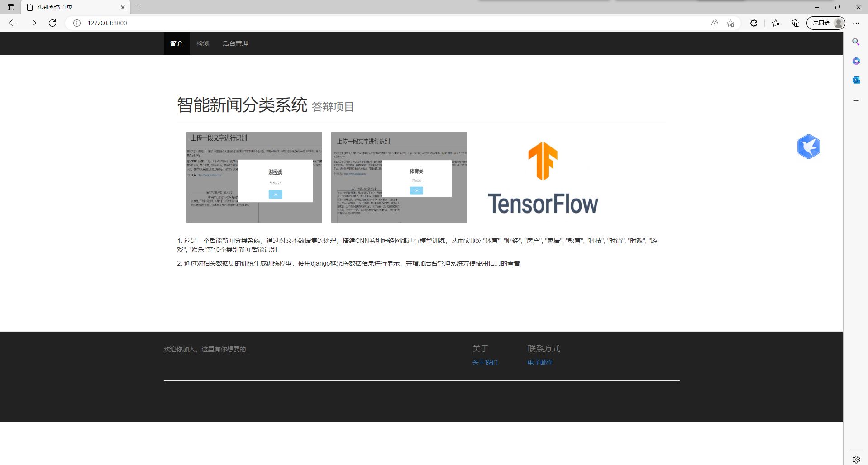The height and width of the screenshot is (465, 868).
Task: Open Collections panel
Action: (x=796, y=23)
